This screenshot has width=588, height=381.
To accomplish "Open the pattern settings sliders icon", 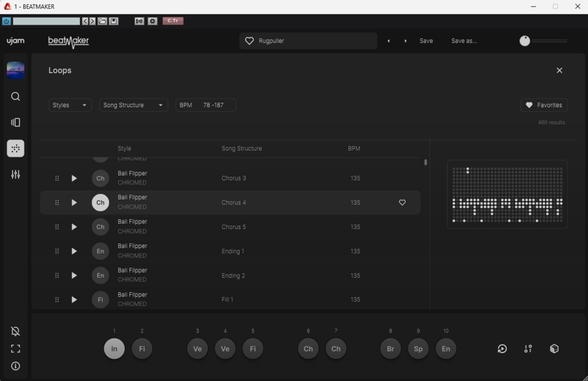I will point(528,349).
